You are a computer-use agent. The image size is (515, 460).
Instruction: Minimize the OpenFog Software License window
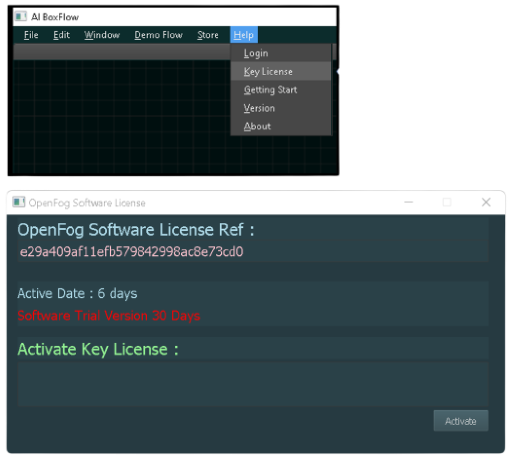tap(408, 202)
